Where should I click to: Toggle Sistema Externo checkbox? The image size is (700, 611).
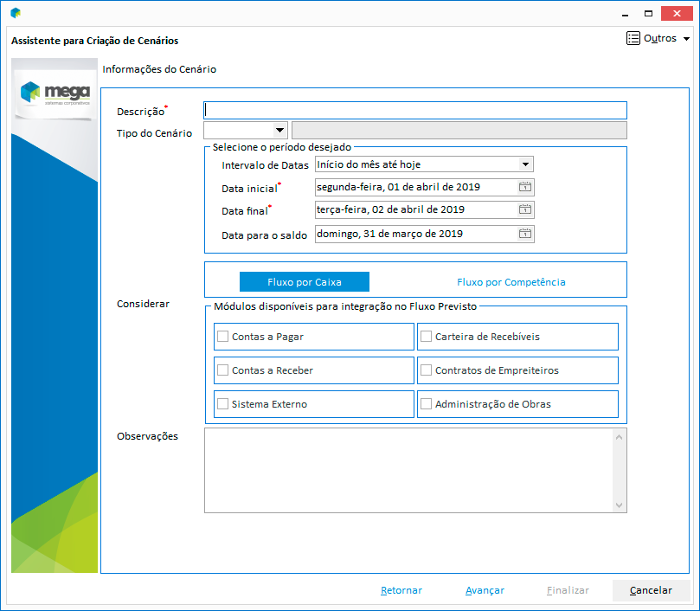pos(223,404)
